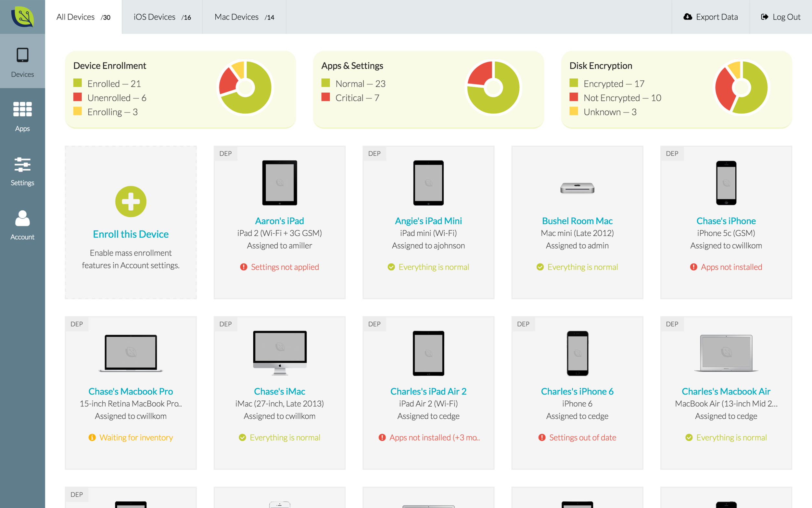Switch to the Mac Devices tab
812x508 pixels.
tap(244, 17)
